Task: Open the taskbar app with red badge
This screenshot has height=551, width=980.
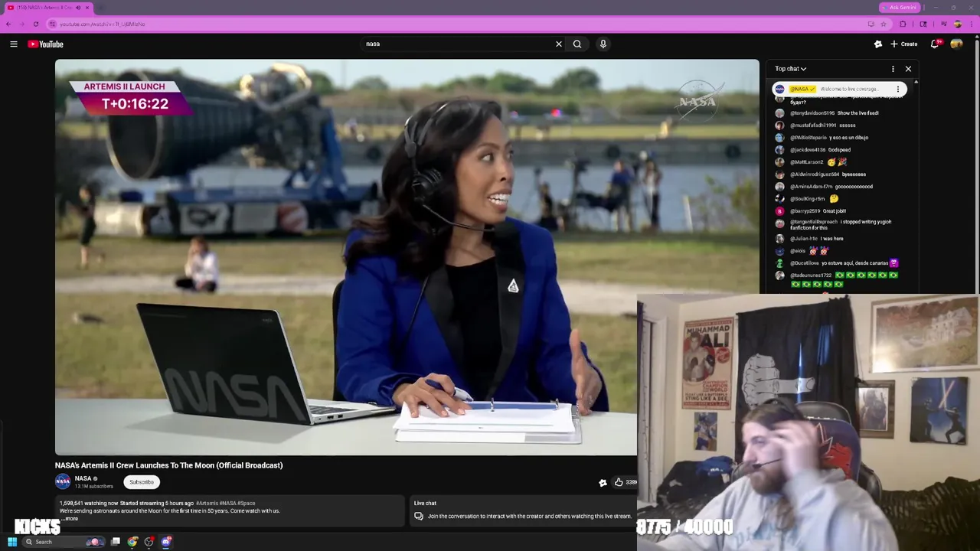Action: [x=149, y=542]
